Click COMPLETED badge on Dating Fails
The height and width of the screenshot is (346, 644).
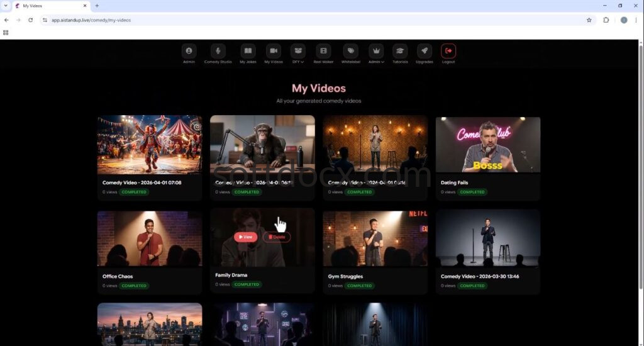click(x=472, y=192)
